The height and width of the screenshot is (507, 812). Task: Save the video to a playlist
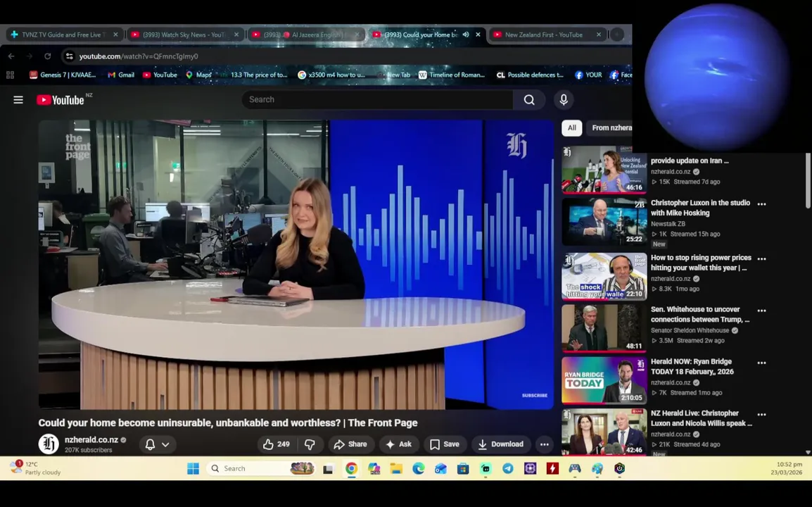tap(445, 444)
